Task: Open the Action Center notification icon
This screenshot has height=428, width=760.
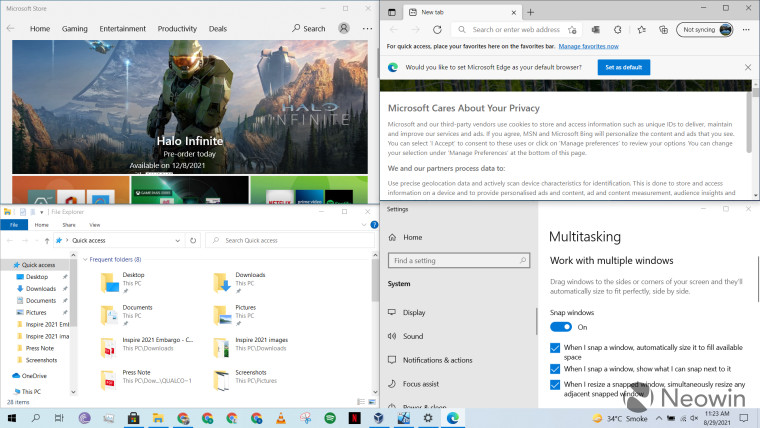Action: [744, 418]
